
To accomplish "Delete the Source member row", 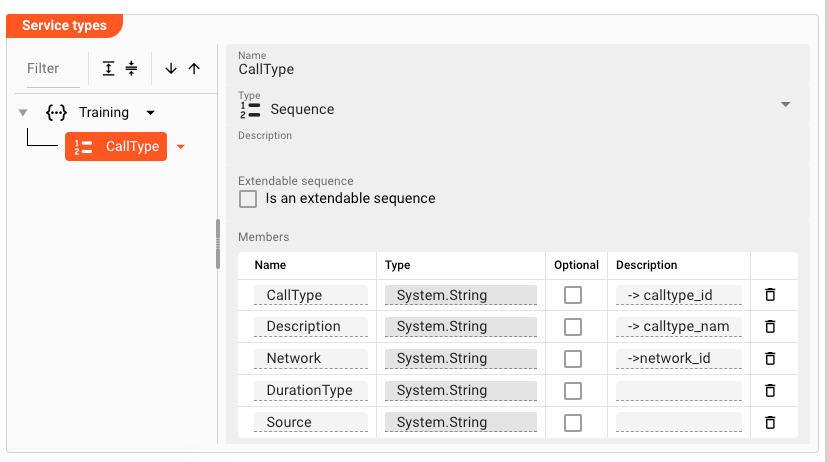I will click(x=770, y=422).
